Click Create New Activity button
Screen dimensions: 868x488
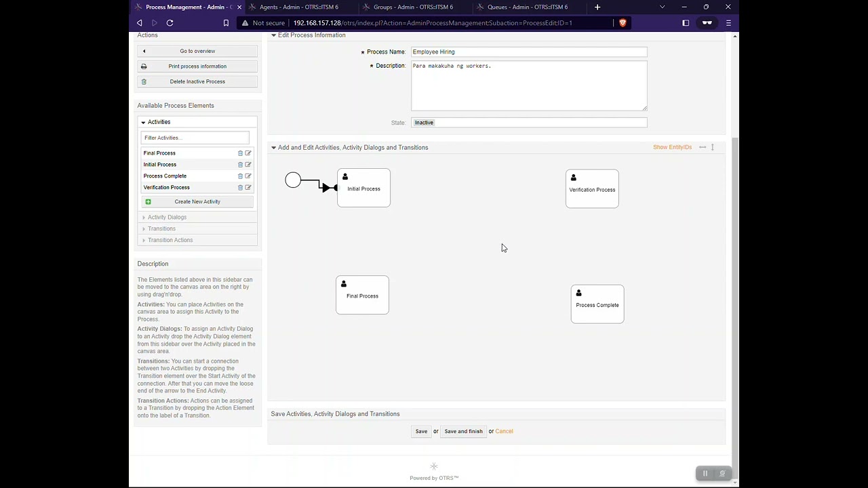coord(197,202)
